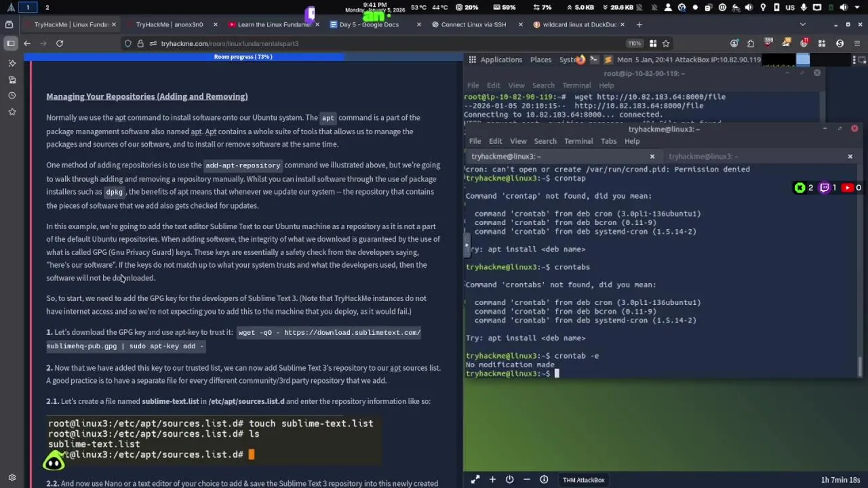Open the AttackBox Places menu
Viewport: 868px width, 488px height.
click(540, 60)
